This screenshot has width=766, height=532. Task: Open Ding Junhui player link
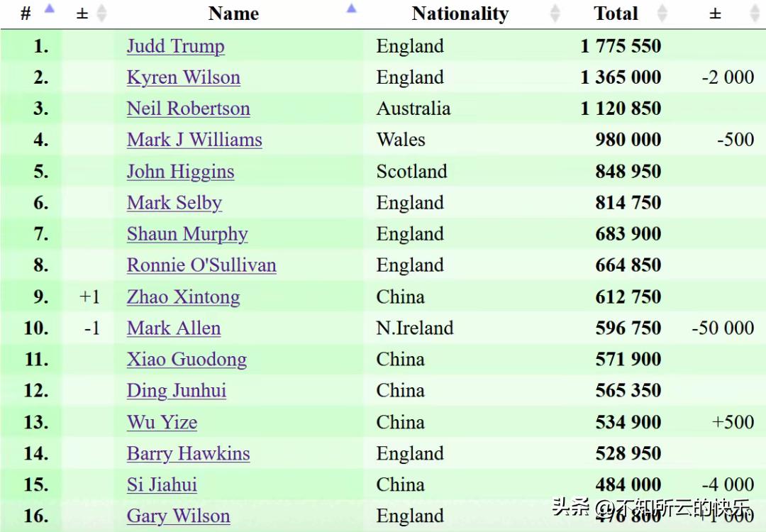[x=177, y=391]
